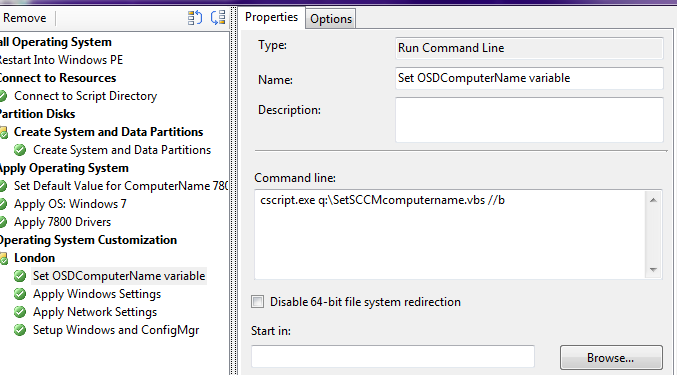Click the Remove toolbar button
Screen dimensions: 677x375
[x=25, y=18]
